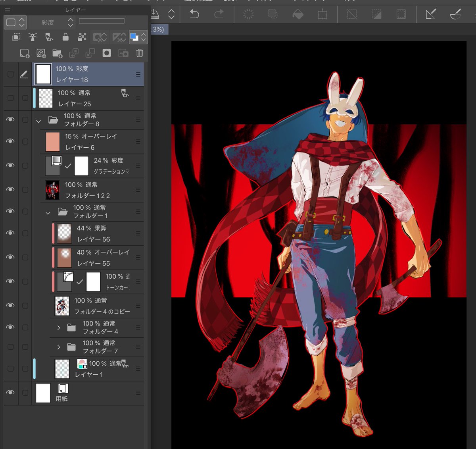Select the brown レイヤー 55 thumbnail
The height and width of the screenshot is (449, 476).
(64, 257)
